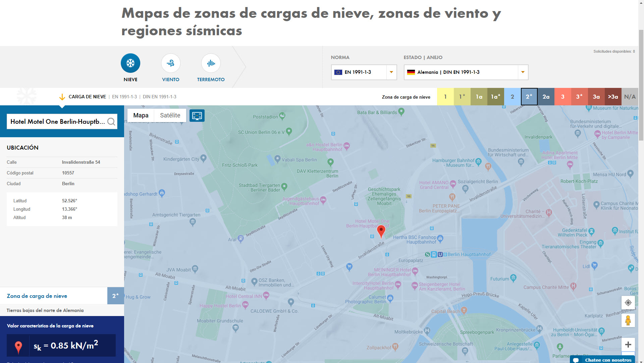644x363 pixels.
Task: Click the search magnifier icon
Action: (111, 121)
